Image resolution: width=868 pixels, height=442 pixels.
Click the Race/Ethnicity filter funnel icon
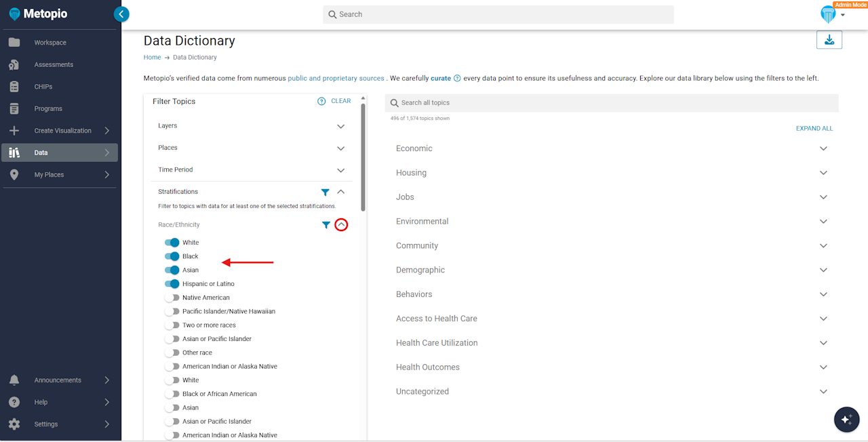(326, 225)
